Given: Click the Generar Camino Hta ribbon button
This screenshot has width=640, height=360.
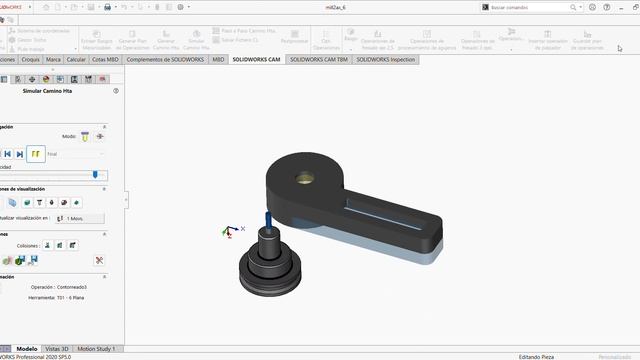Looking at the screenshot, I should coord(166,40).
